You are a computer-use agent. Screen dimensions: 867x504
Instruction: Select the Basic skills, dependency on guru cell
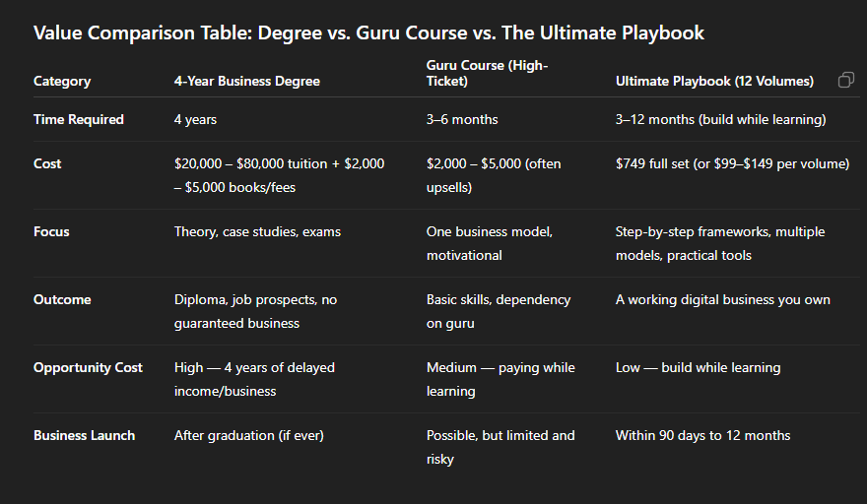(x=498, y=311)
